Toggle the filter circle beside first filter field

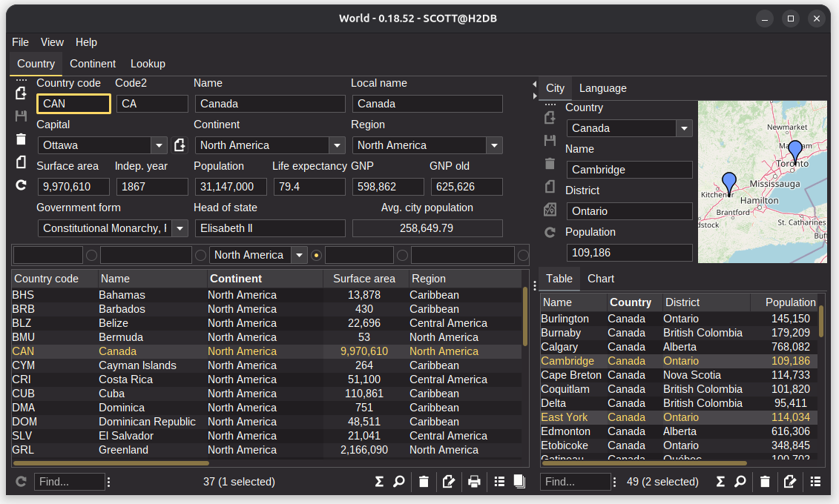[x=91, y=254]
